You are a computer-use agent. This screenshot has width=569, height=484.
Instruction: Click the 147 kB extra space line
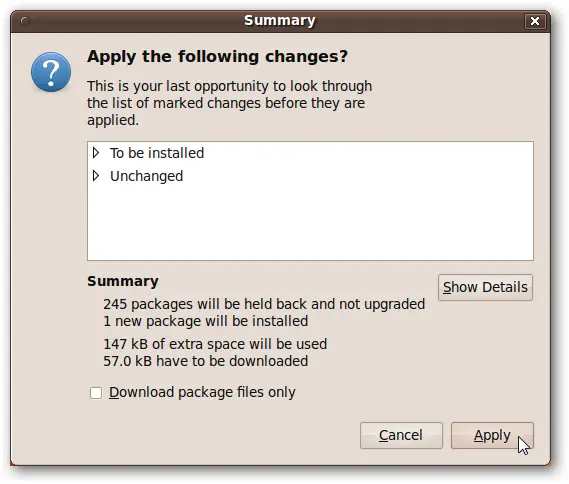coord(215,344)
